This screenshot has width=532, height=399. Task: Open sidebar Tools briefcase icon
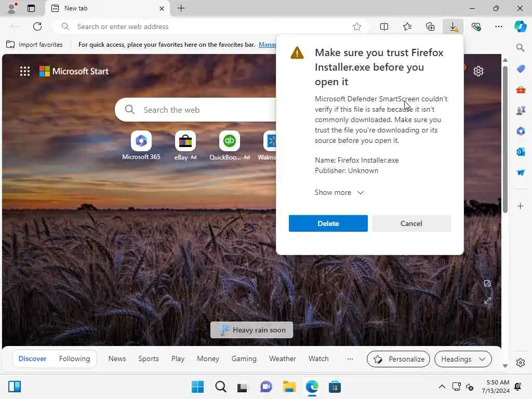[x=521, y=90]
